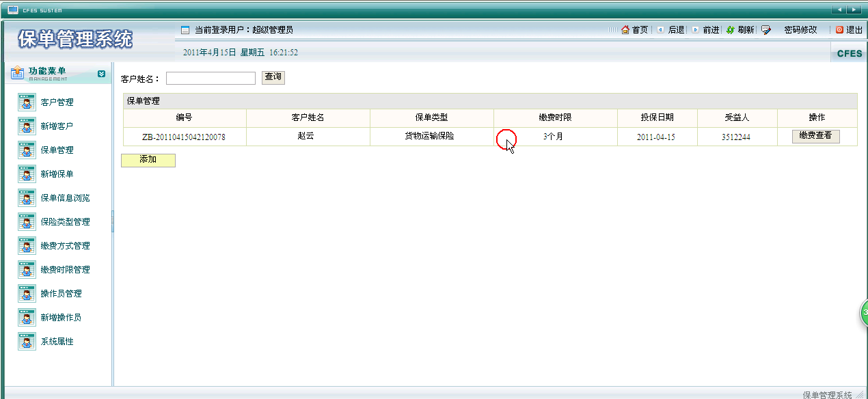Click the 客户管理 sidebar icon
This screenshot has width=868, height=399.
(27, 102)
